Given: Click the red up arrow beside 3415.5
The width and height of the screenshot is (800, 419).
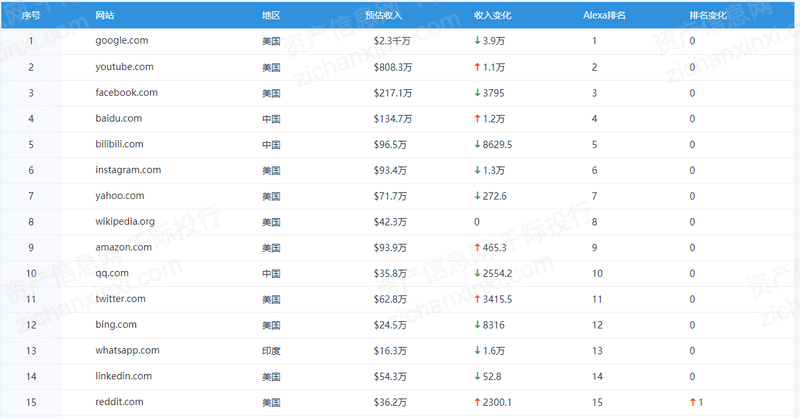Looking at the screenshot, I should click(478, 299).
